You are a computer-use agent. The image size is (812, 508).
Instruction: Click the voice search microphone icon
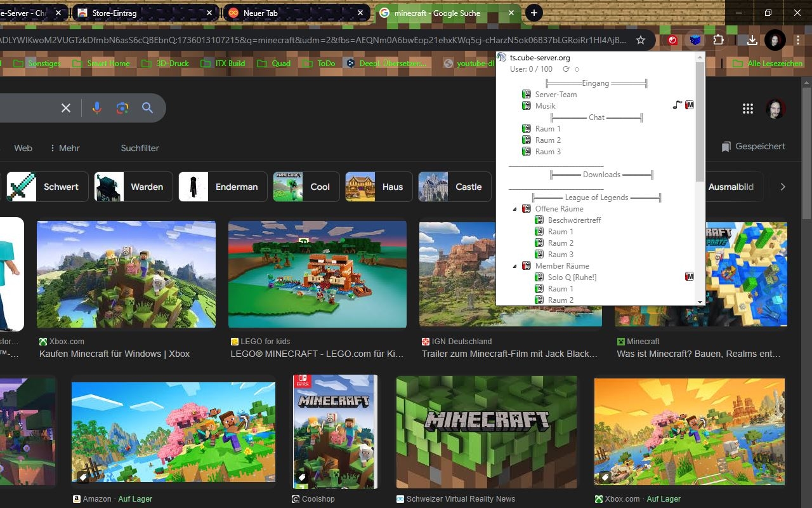96,108
